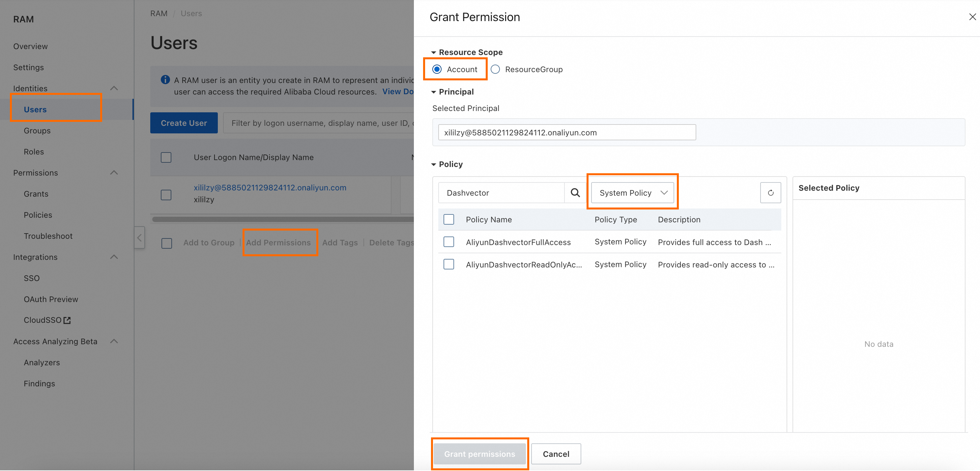Click the horizontal scrollbar under the Users table
The width and height of the screenshot is (980, 471).
(283, 219)
